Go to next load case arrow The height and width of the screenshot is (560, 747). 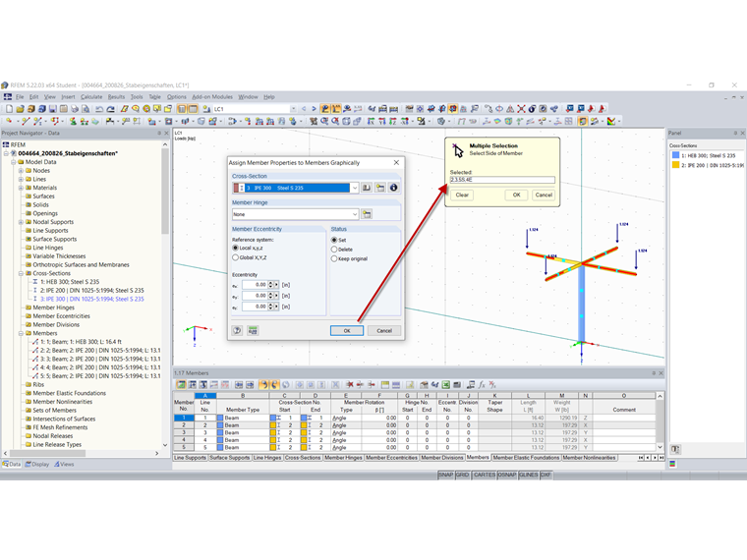click(x=314, y=109)
